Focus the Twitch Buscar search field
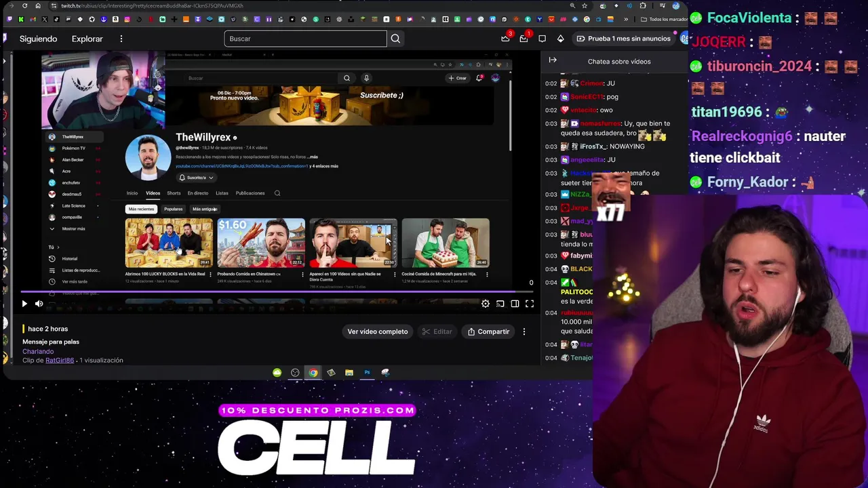Image resolution: width=868 pixels, height=488 pixels. pyautogui.click(x=305, y=39)
